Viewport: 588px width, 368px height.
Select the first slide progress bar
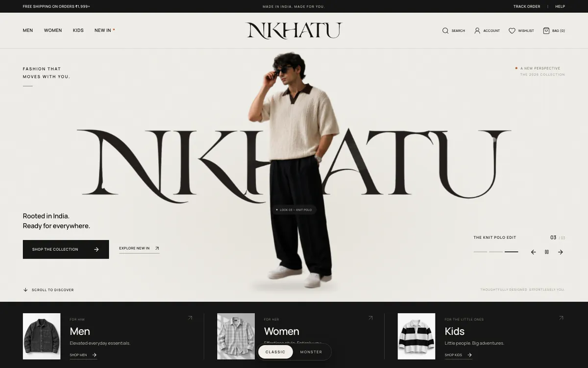pos(480,252)
